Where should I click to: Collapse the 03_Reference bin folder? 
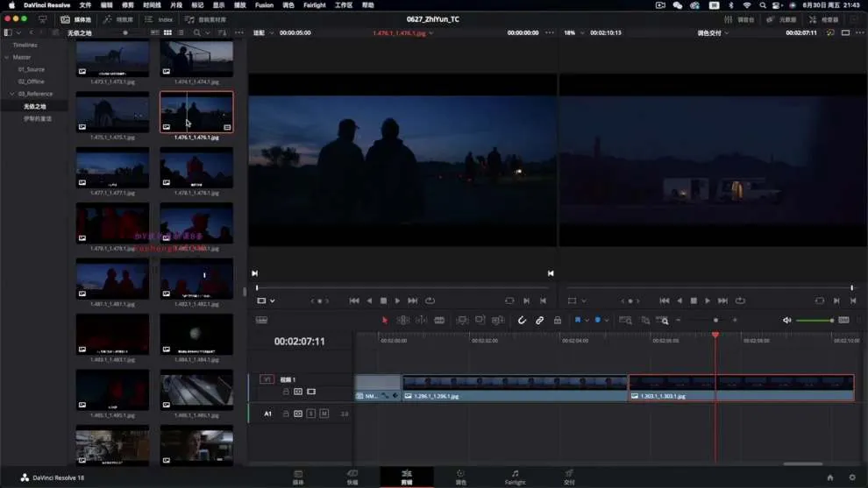coord(12,94)
